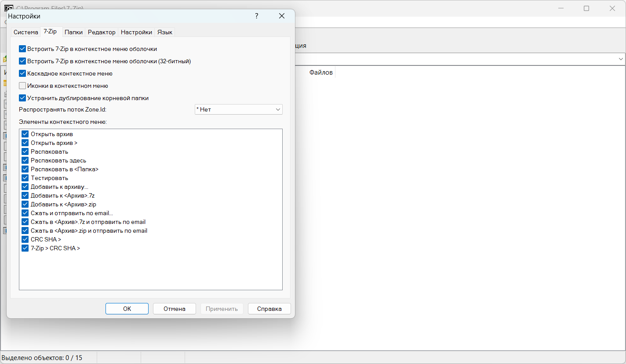
Task: Toggle the 32-битный shell context menu checkbox
Action: pos(22,61)
